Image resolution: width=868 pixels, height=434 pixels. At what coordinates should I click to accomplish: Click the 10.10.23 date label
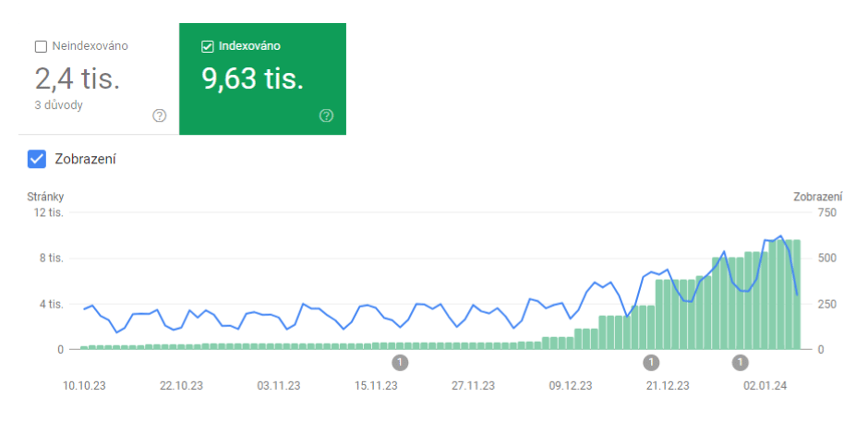84,386
